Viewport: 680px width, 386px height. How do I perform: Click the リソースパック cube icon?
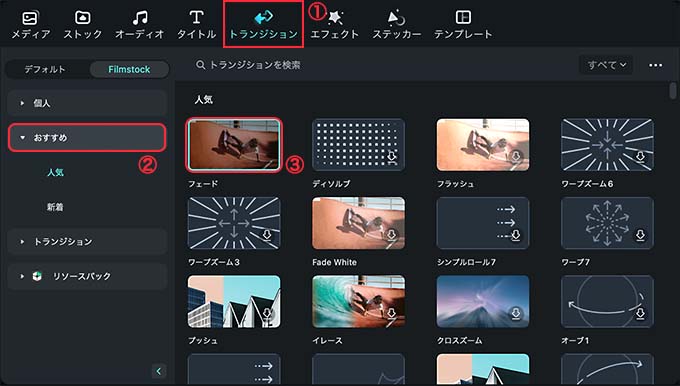[x=37, y=276]
